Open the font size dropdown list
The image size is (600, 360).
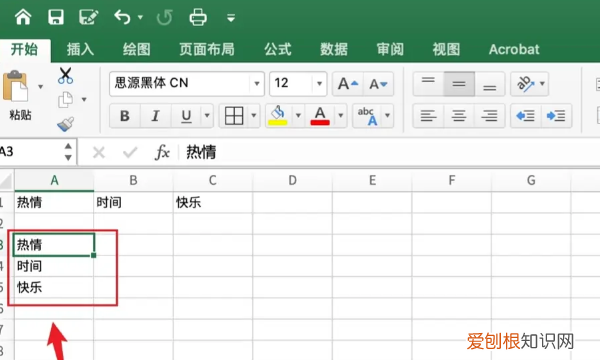pyautogui.click(x=320, y=83)
